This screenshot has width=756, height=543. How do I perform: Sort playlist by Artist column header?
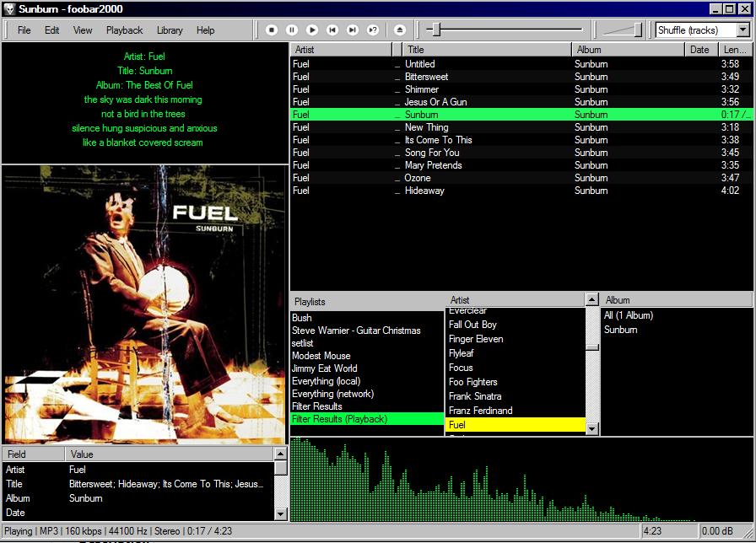[x=341, y=50]
